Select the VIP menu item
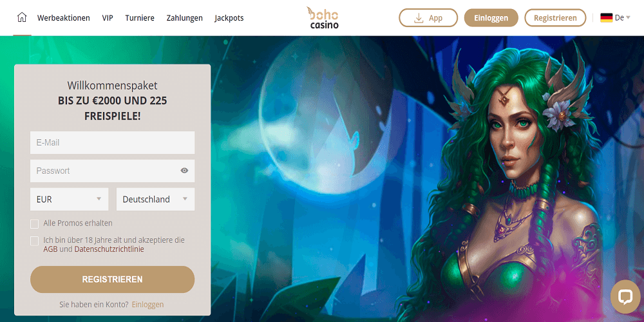The image size is (644, 322). click(x=108, y=18)
